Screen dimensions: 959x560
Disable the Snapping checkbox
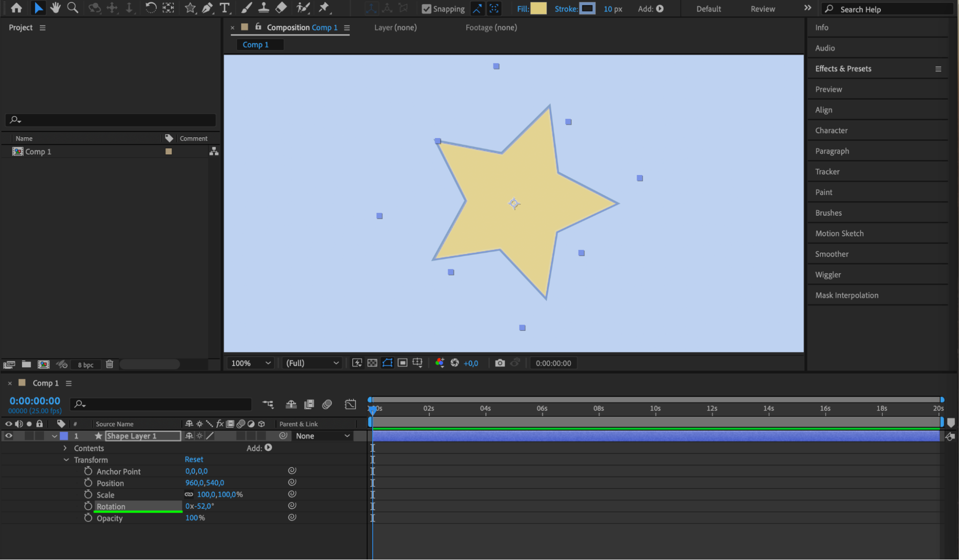tap(426, 9)
